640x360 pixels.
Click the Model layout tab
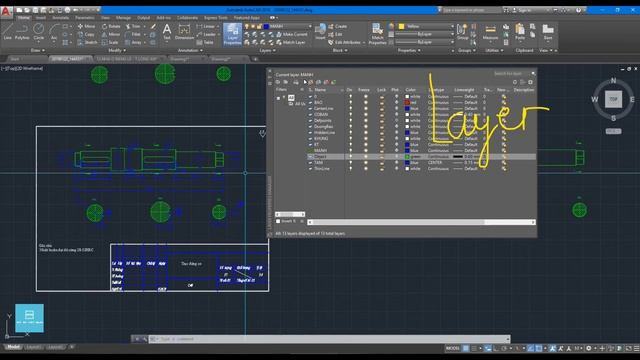[13, 347]
